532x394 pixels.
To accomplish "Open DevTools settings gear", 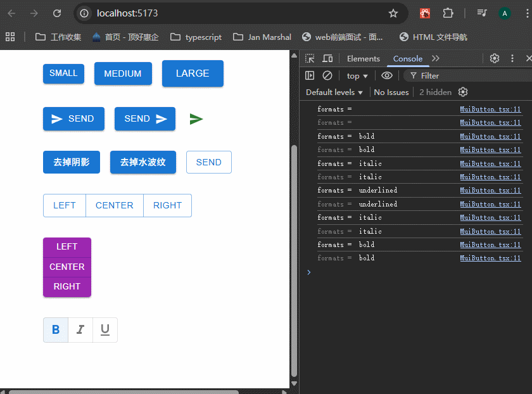I will click(x=495, y=58).
